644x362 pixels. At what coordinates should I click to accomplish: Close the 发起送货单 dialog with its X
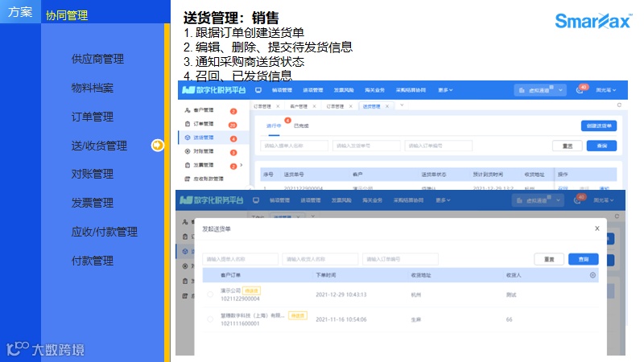coord(597,228)
